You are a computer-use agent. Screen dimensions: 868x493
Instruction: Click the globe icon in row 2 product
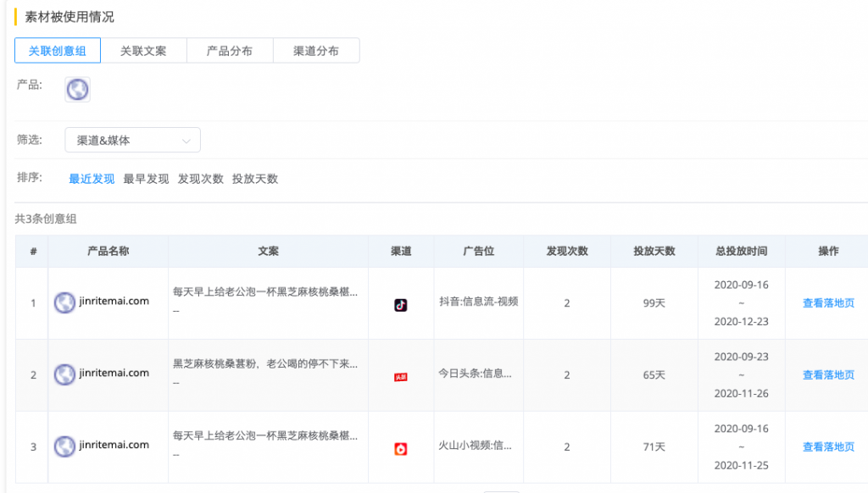click(x=64, y=374)
